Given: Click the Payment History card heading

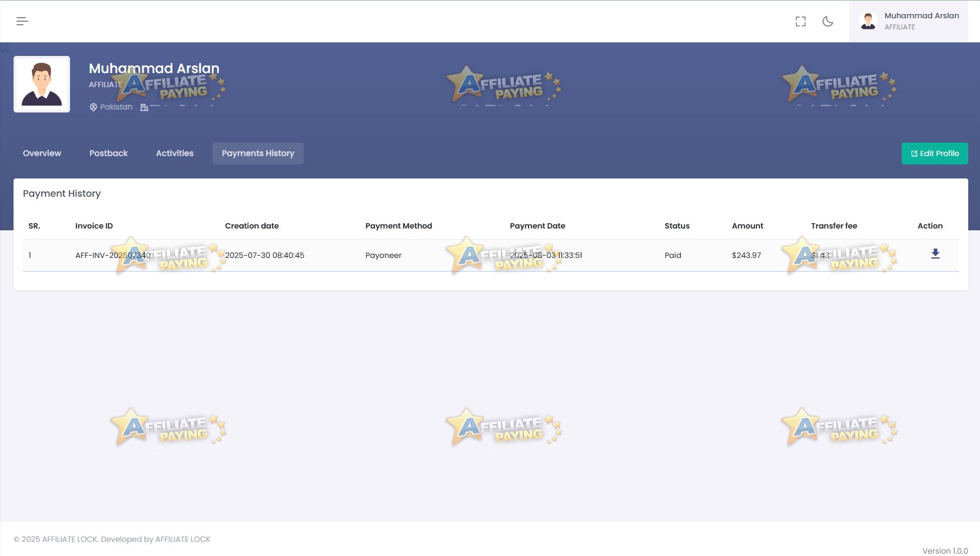Looking at the screenshot, I should 62,193.
